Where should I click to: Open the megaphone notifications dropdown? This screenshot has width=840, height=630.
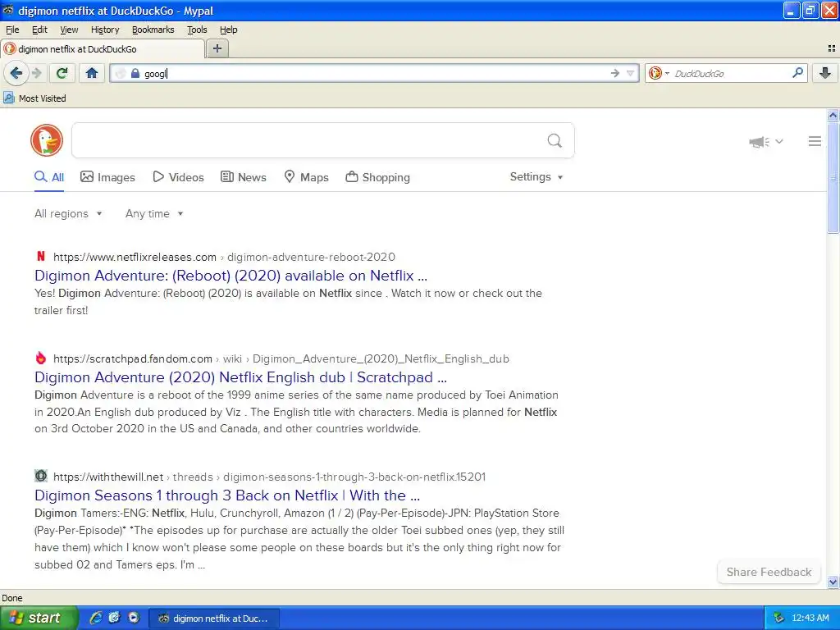pos(766,141)
